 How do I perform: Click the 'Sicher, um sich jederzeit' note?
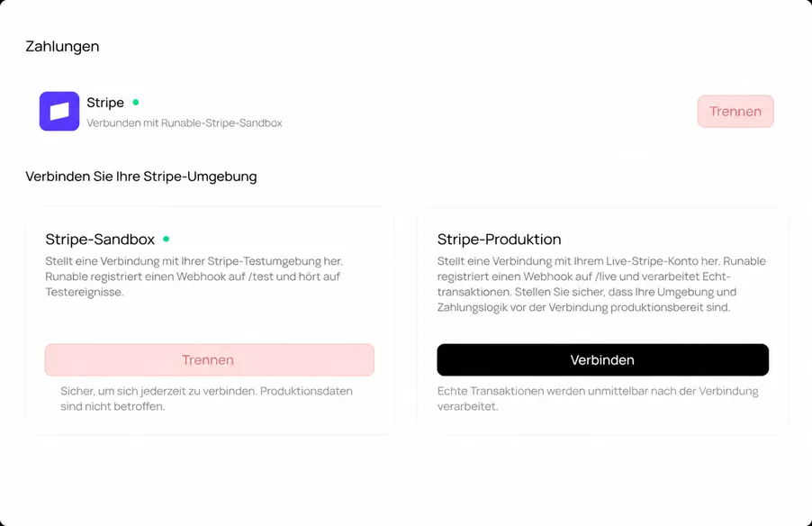coord(206,398)
